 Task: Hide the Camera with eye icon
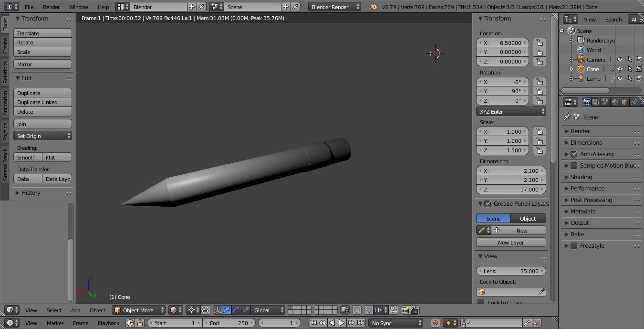[x=620, y=59]
